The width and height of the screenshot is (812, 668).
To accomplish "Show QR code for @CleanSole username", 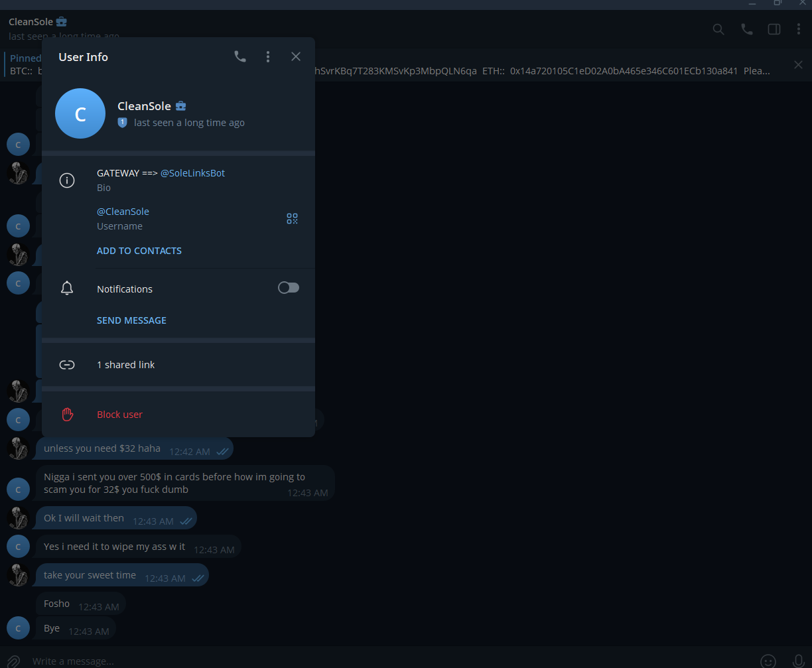I will point(292,219).
